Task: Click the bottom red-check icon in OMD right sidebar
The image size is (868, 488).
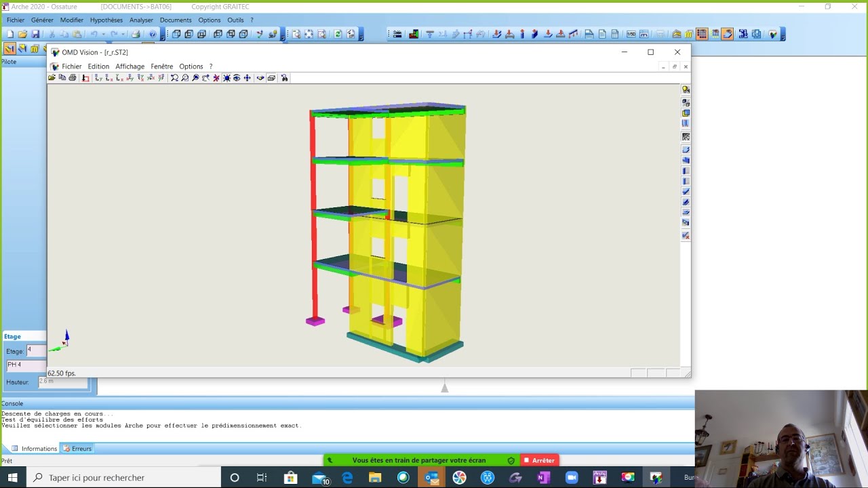Action: [686, 235]
